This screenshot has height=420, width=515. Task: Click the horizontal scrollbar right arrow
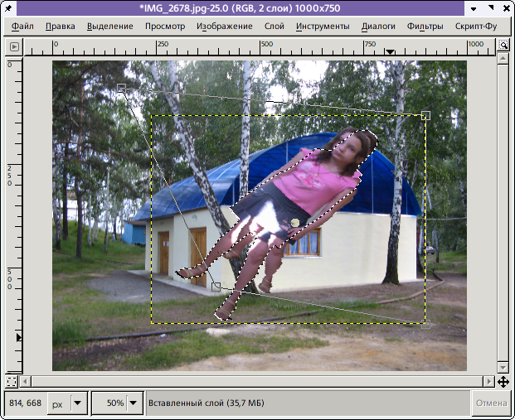[x=489, y=382]
